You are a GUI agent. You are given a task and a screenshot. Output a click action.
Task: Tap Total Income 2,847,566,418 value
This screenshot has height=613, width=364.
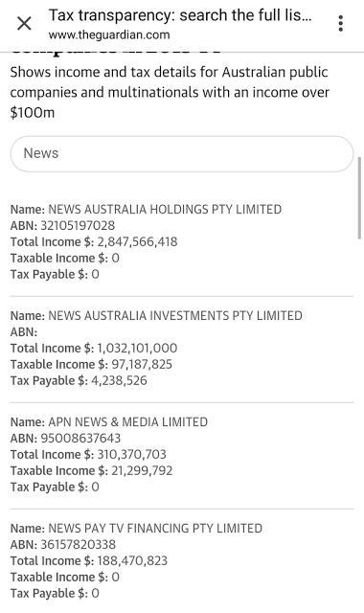137,242
